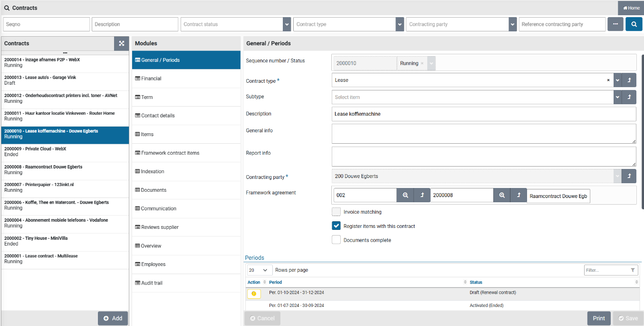Open the Rows per page dropdown

click(x=259, y=270)
